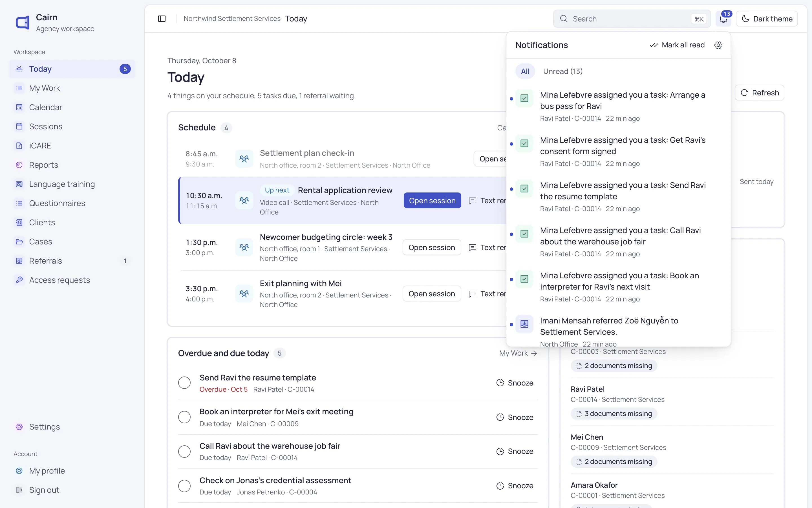Open Referrals in the sidebar

pos(72,261)
